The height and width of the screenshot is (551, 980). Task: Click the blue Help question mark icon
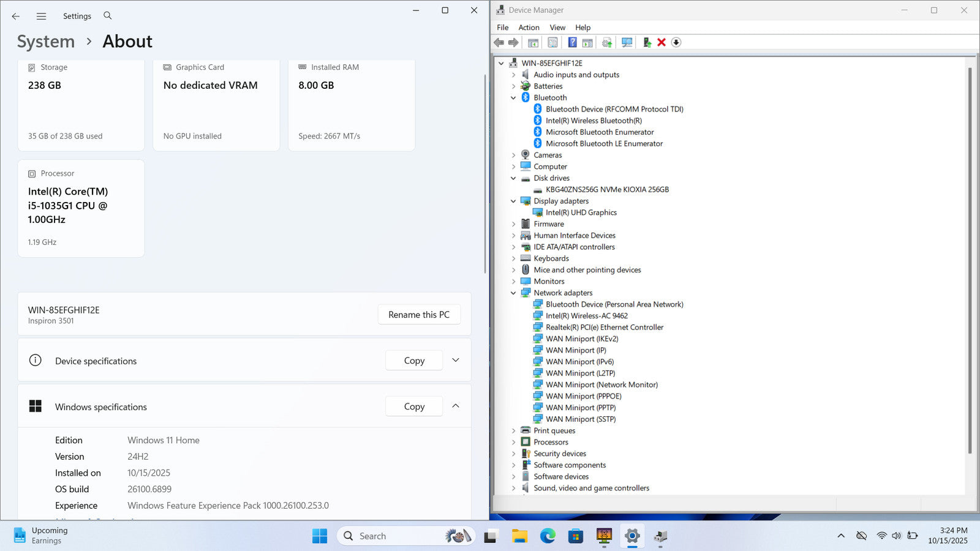point(572,42)
